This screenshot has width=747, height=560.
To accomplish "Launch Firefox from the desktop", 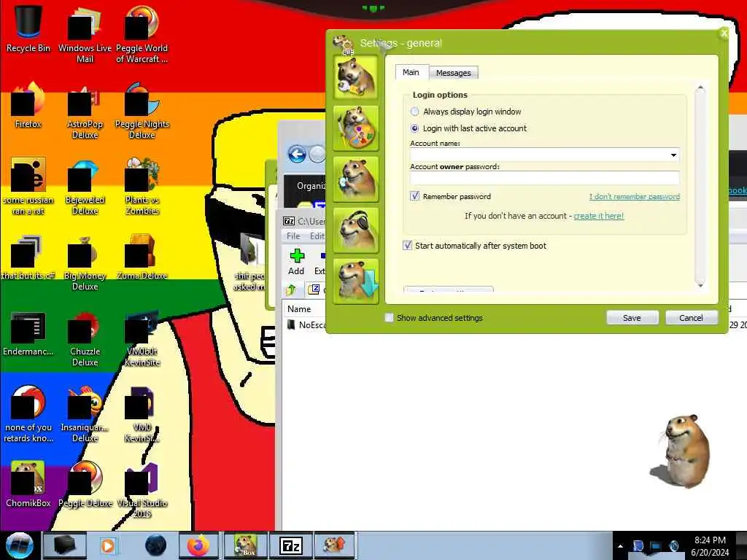I will tap(28, 105).
